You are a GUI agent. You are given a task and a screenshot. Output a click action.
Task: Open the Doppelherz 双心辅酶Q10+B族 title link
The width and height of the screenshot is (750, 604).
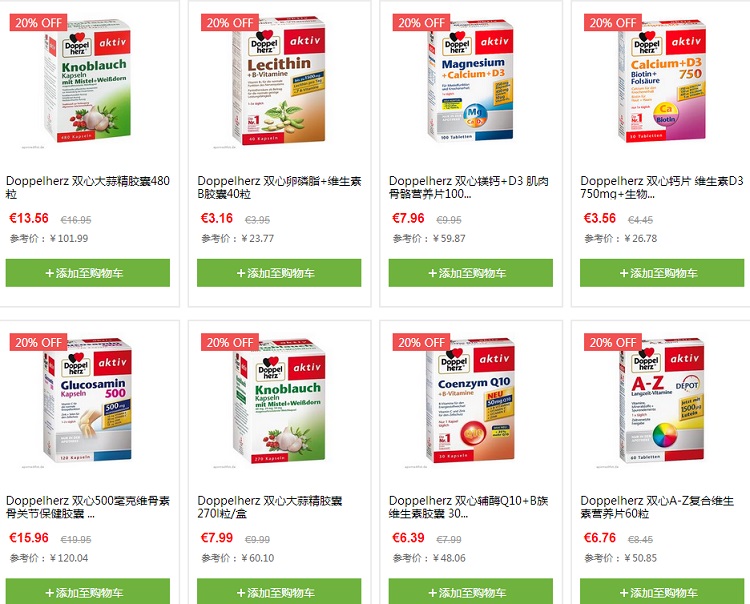click(x=468, y=507)
